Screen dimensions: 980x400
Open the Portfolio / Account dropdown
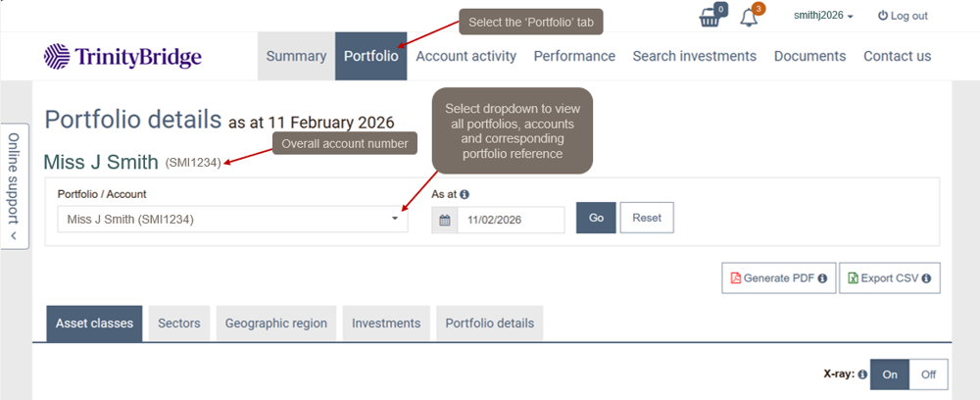(x=232, y=220)
